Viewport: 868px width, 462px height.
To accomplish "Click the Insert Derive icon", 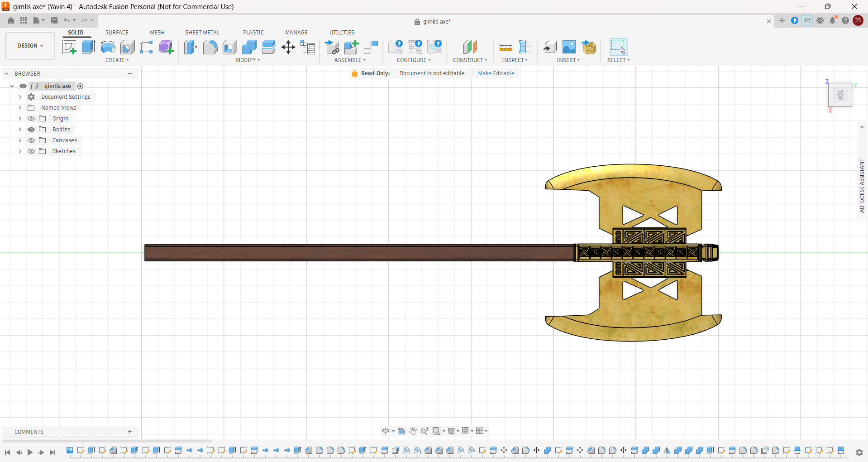I will point(549,47).
